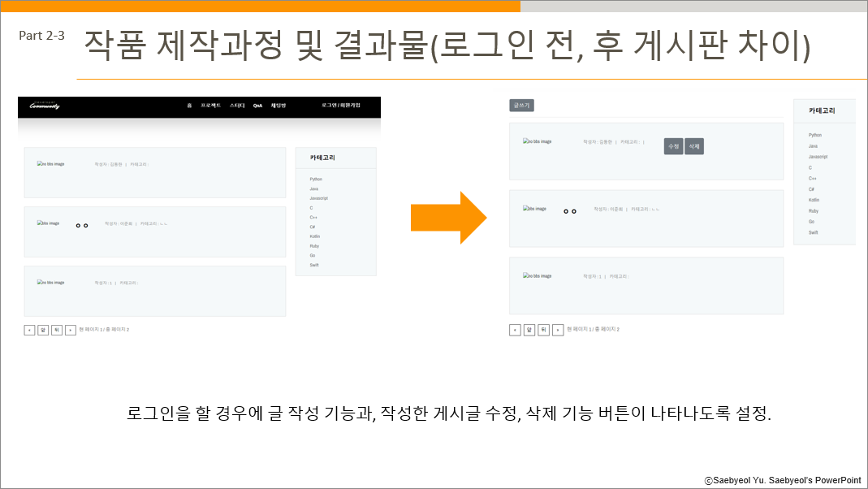The height and width of the screenshot is (489, 868).
Task: Select C# in the category list under the navbar
Action: point(313,227)
